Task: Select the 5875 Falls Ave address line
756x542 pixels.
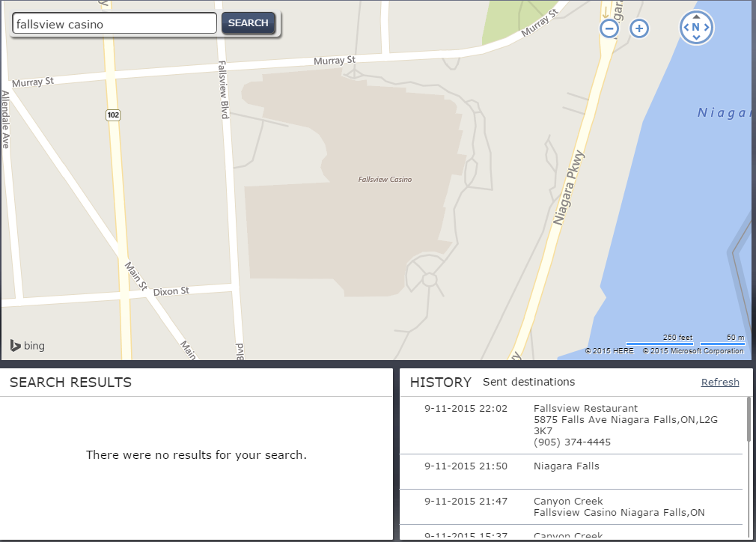Action: click(625, 424)
